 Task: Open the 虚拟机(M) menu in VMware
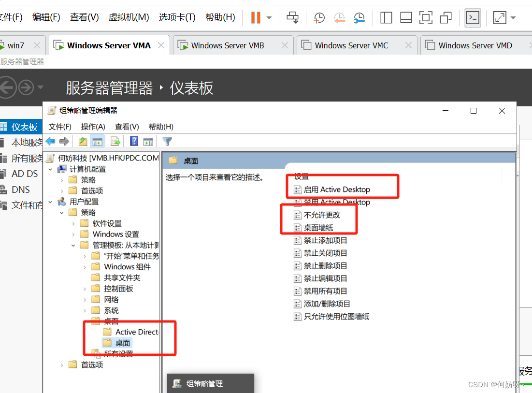click(x=129, y=17)
